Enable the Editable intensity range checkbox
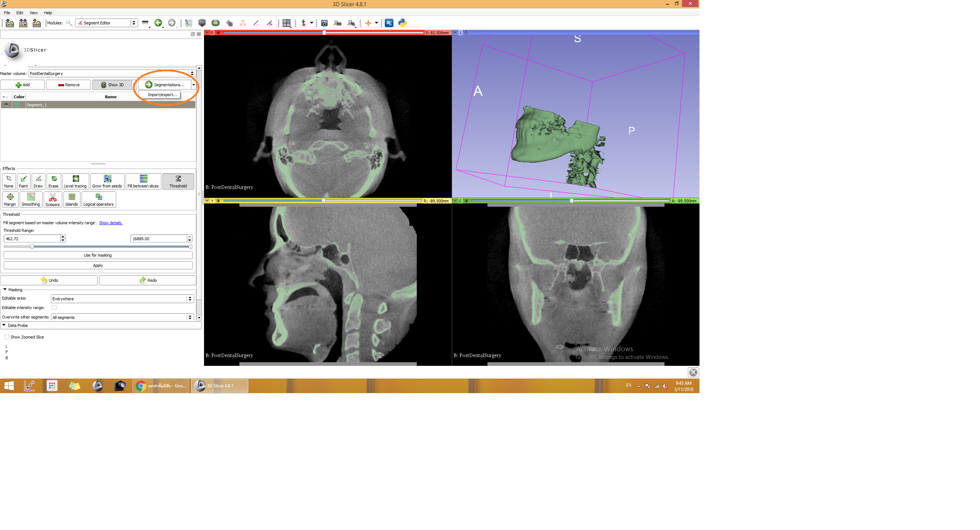Screen dimensions: 980x530 [x=54, y=308]
